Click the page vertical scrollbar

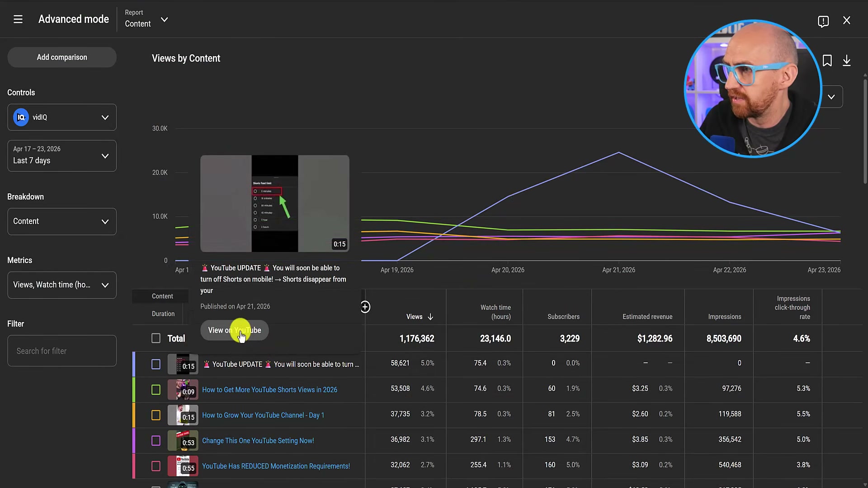[x=865, y=131]
